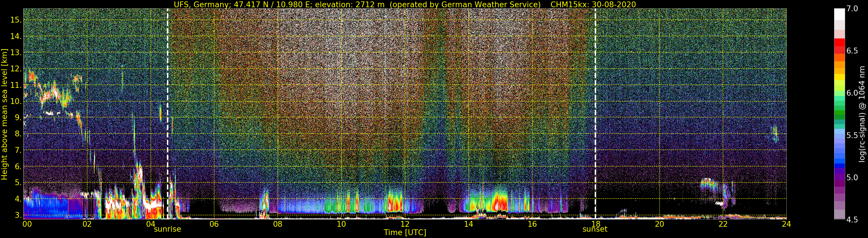Click time tick label '20'

point(659,224)
